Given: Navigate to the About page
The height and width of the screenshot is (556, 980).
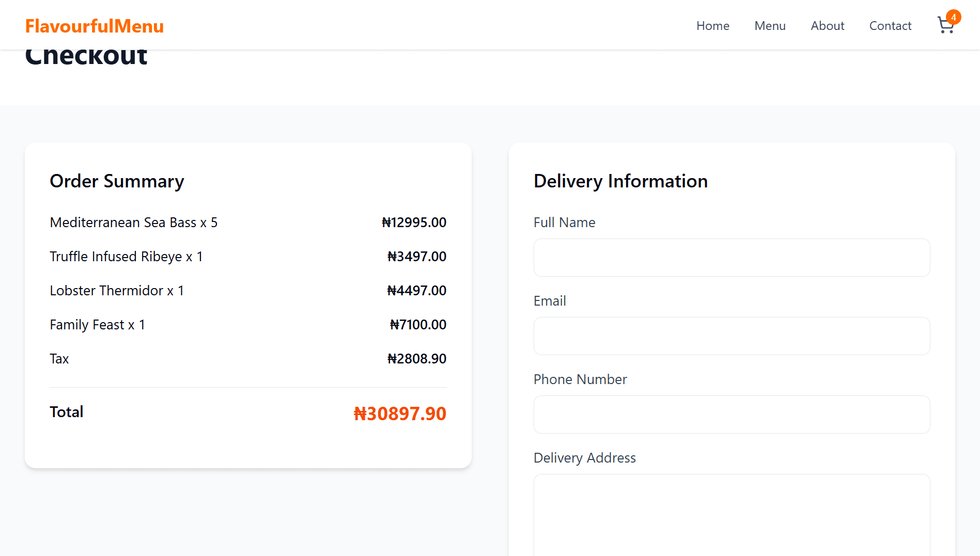Looking at the screenshot, I should [x=827, y=26].
